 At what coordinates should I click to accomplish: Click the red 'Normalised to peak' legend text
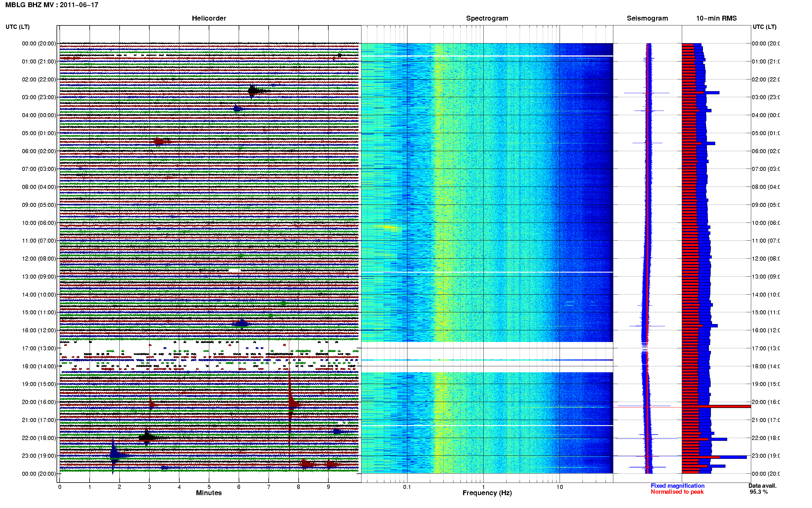677,491
